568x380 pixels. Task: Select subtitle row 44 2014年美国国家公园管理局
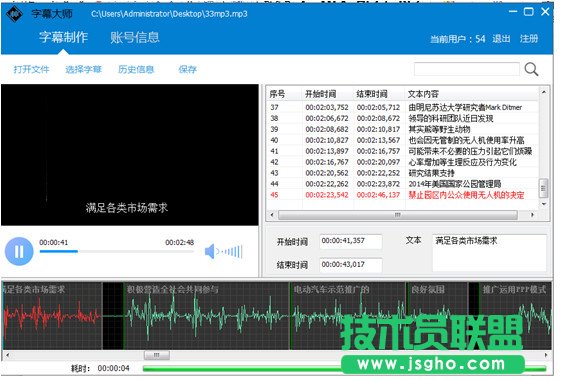pyautogui.click(x=403, y=184)
